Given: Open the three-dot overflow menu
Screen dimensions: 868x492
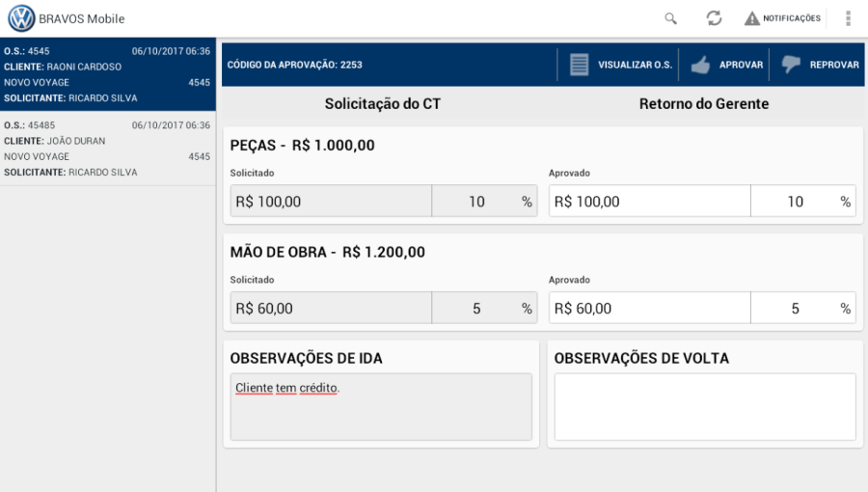Looking at the screenshot, I should coord(848,18).
